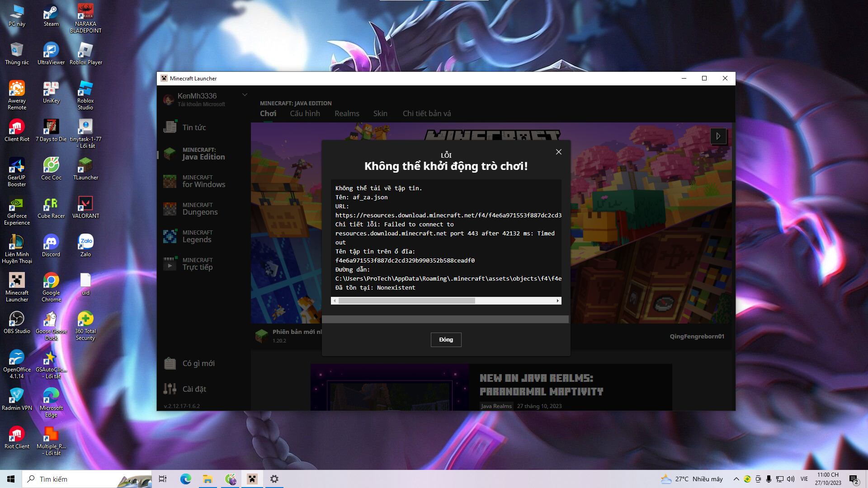868x488 pixels.
Task: Click horizontal scrollbar thumb in error box
Action: [406, 301]
